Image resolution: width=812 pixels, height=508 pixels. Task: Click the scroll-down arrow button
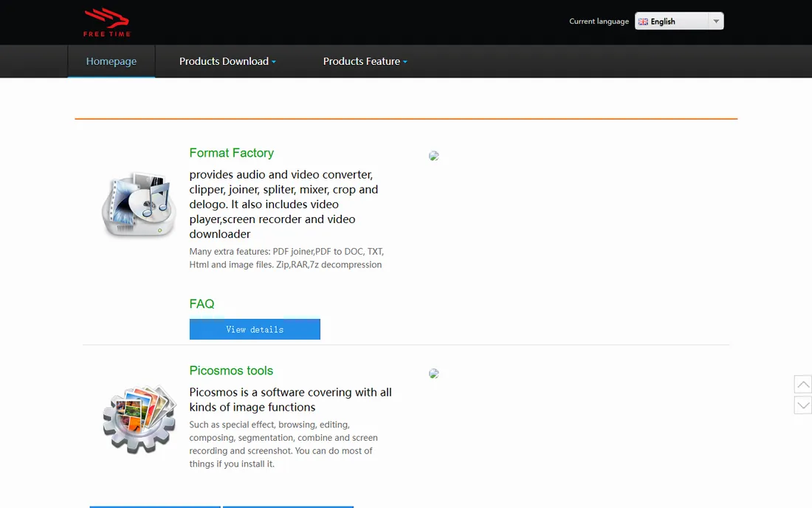click(x=803, y=405)
